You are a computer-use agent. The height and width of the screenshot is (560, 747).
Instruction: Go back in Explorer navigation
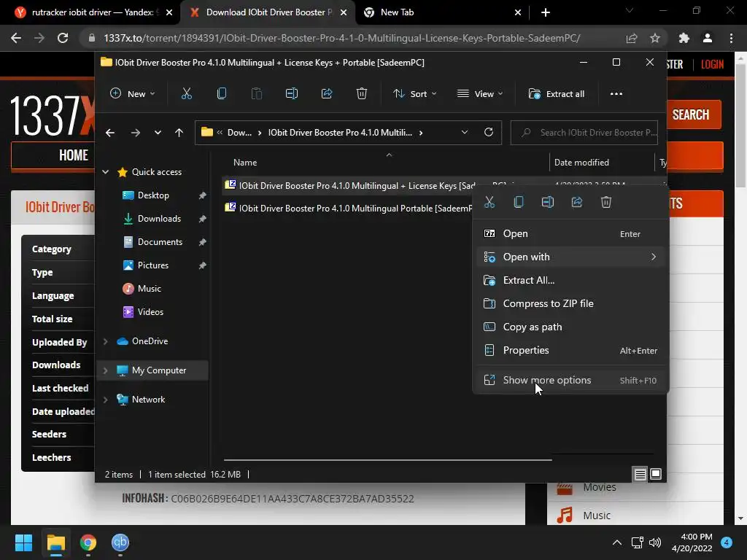coord(110,133)
